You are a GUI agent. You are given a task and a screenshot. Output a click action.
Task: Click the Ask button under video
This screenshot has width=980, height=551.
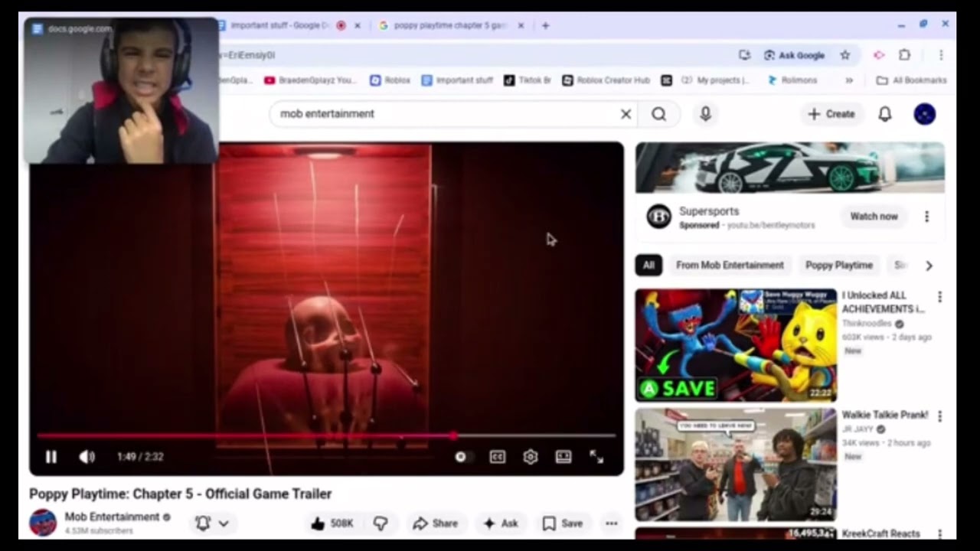coord(501,523)
